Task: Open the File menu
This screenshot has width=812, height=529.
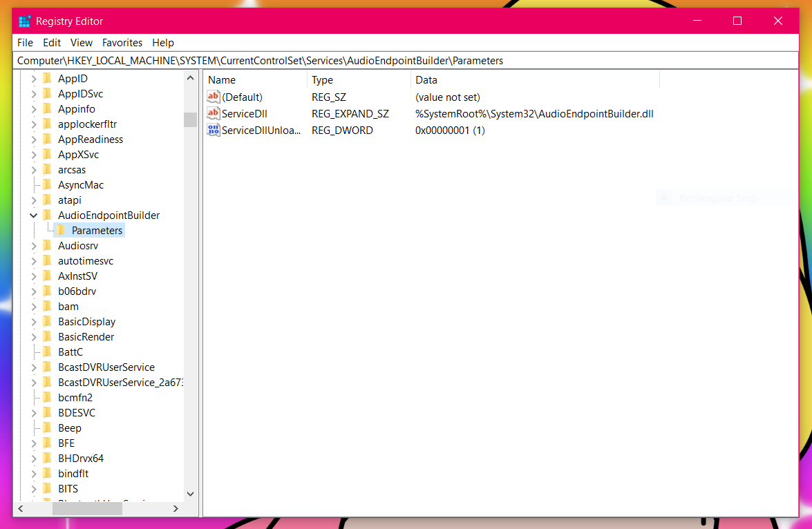Action: click(25, 42)
